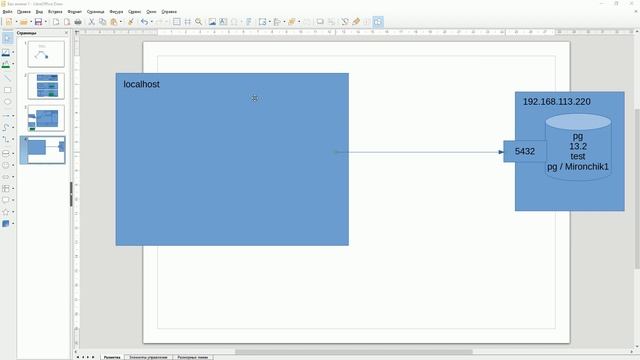Expand the Save icon dropdown arrow
Viewport: 640px width, 360px height.
tap(46, 22)
